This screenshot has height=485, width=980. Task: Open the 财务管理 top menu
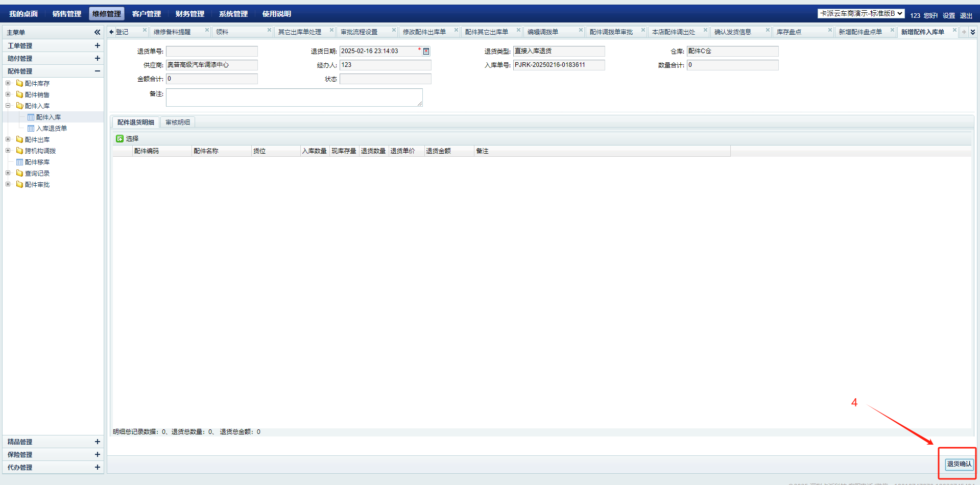[x=189, y=14]
